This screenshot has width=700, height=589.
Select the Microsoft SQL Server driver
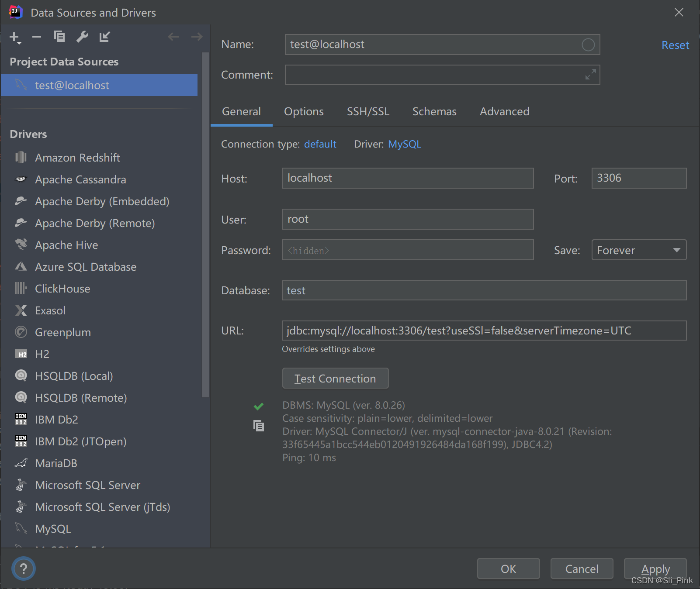(x=99, y=485)
